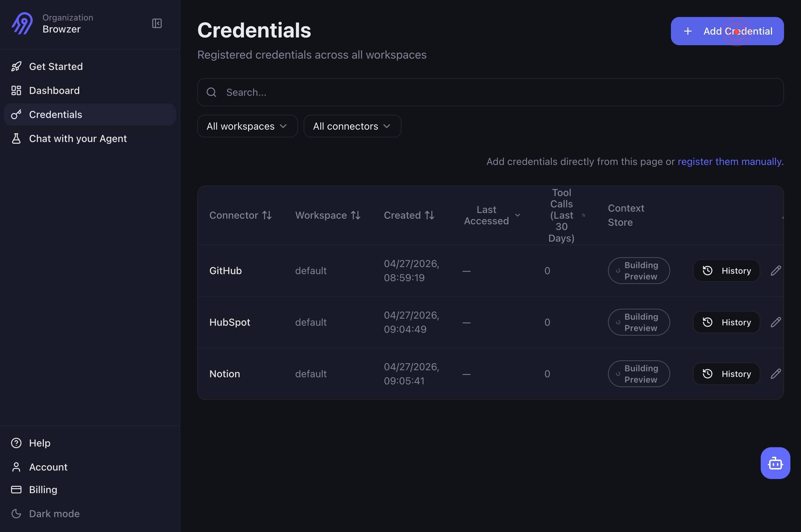
Task: Expand the All workspaces dropdown
Action: coord(247,126)
